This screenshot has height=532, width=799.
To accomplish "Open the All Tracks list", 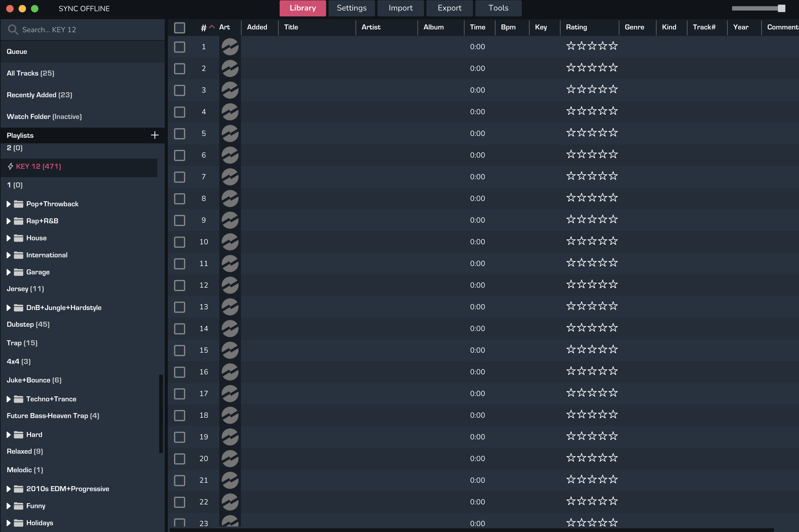I will 31,73.
